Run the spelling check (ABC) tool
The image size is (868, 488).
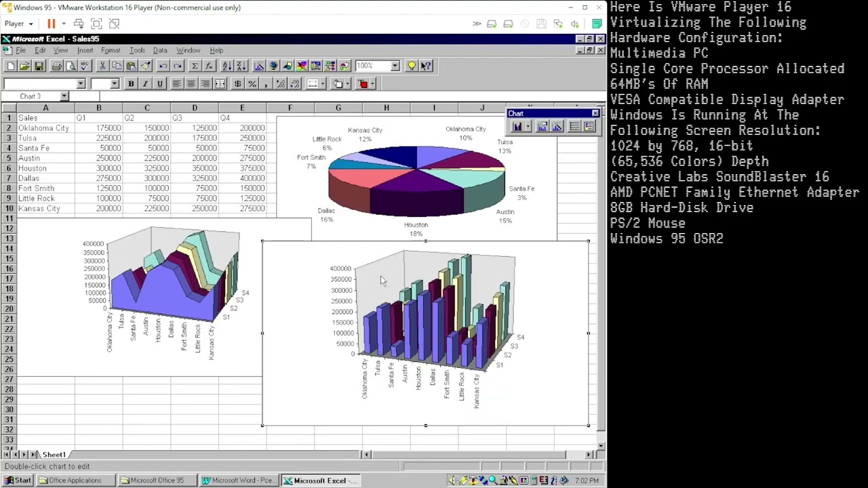click(85, 66)
